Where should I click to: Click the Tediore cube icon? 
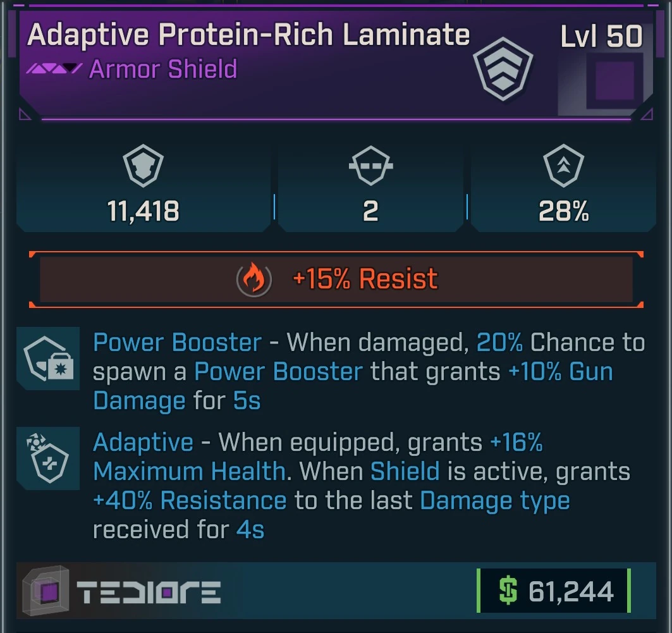[x=46, y=591]
